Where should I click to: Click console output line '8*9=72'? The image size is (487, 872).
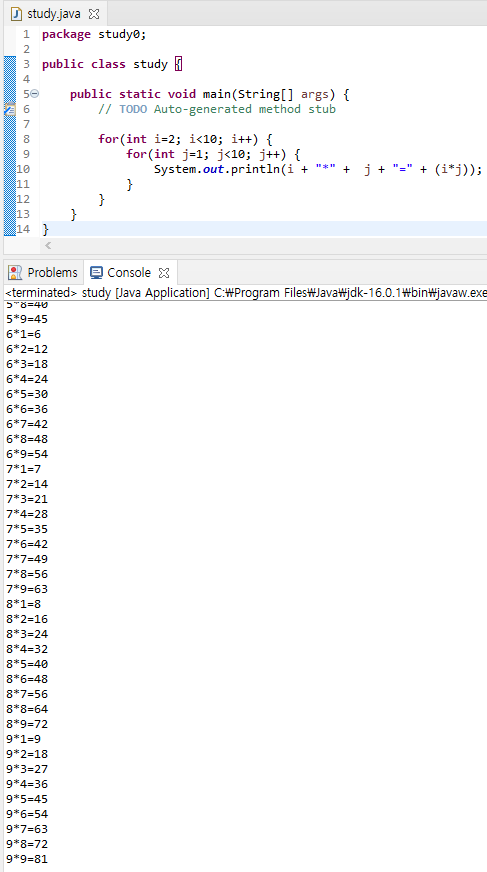click(27, 725)
